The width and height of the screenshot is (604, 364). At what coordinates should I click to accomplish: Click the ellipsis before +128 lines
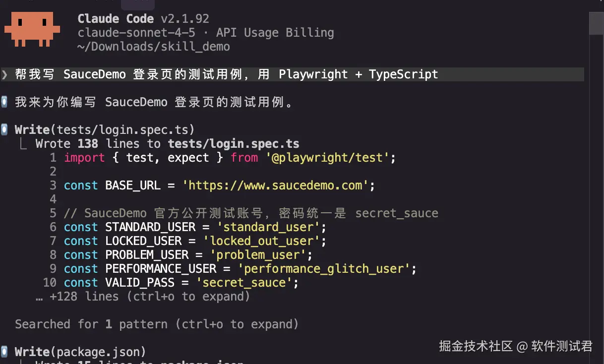pos(39,297)
